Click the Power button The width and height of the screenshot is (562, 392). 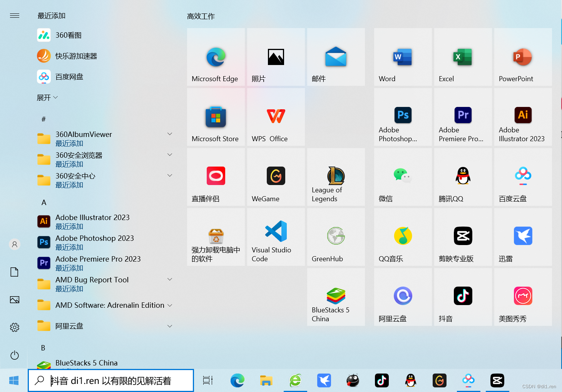tap(15, 355)
